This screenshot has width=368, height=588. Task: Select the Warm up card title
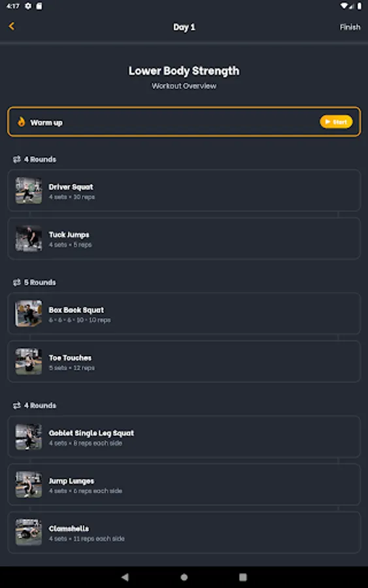[x=46, y=123]
